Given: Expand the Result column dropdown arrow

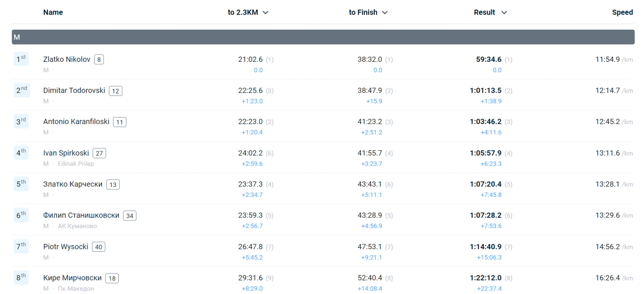Looking at the screenshot, I should click(504, 13).
